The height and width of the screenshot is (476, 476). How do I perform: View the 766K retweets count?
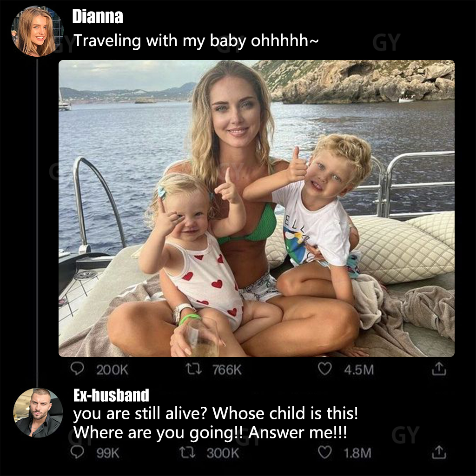point(227,370)
